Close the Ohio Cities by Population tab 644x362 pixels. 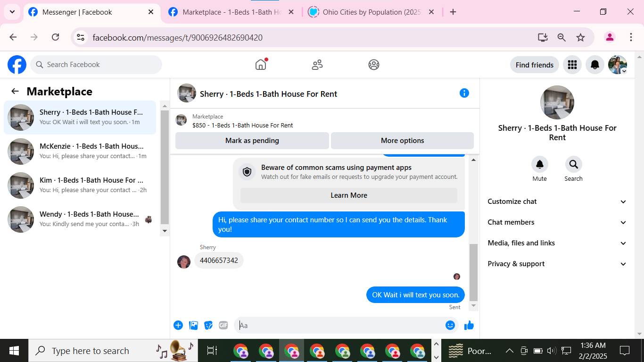click(431, 12)
